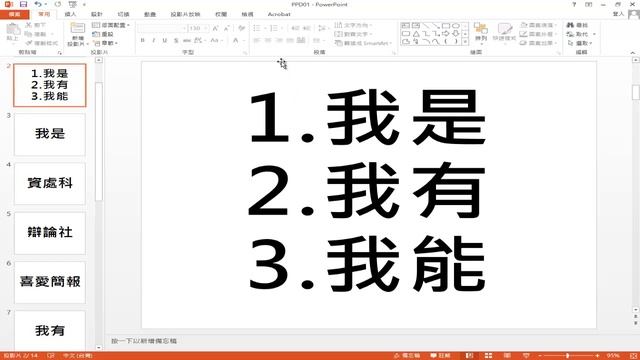This screenshot has height=360, width=640.
Task: Click the Copy icon in clipboard group
Action: [x=29, y=34]
